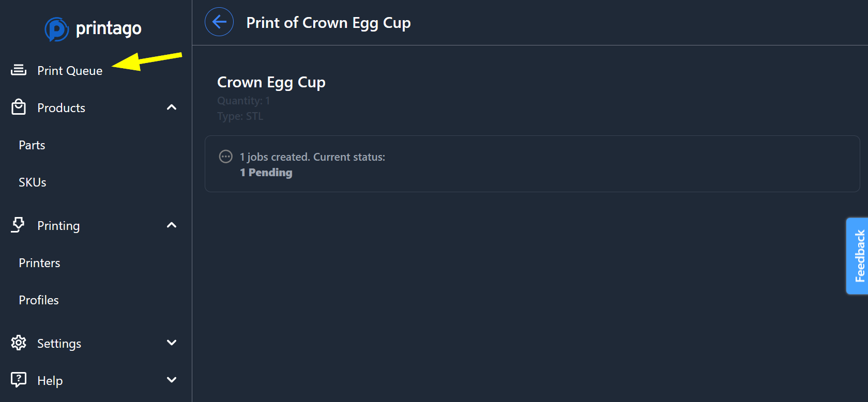868x402 pixels.
Task: Open the Printers page
Action: coord(39,263)
